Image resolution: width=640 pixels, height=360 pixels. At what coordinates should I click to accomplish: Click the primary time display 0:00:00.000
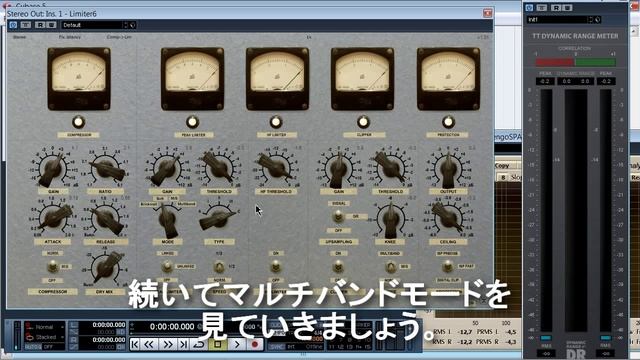[x=172, y=327]
